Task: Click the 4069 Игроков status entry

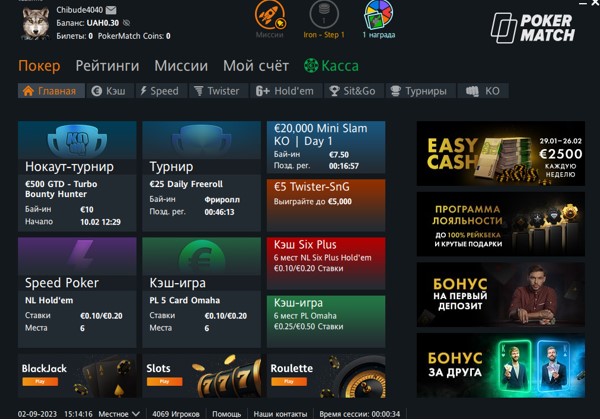Action: tap(176, 414)
